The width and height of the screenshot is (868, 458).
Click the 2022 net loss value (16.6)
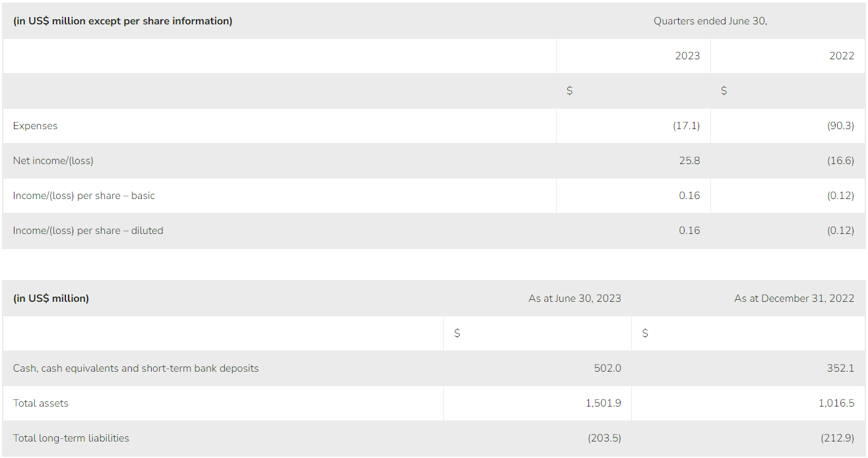coord(840,161)
